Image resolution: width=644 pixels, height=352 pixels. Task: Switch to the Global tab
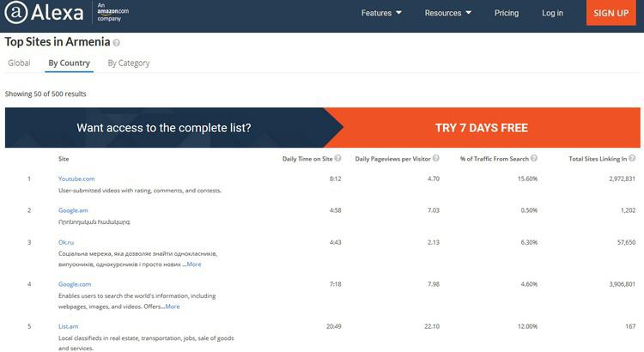(x=19, y=63)
